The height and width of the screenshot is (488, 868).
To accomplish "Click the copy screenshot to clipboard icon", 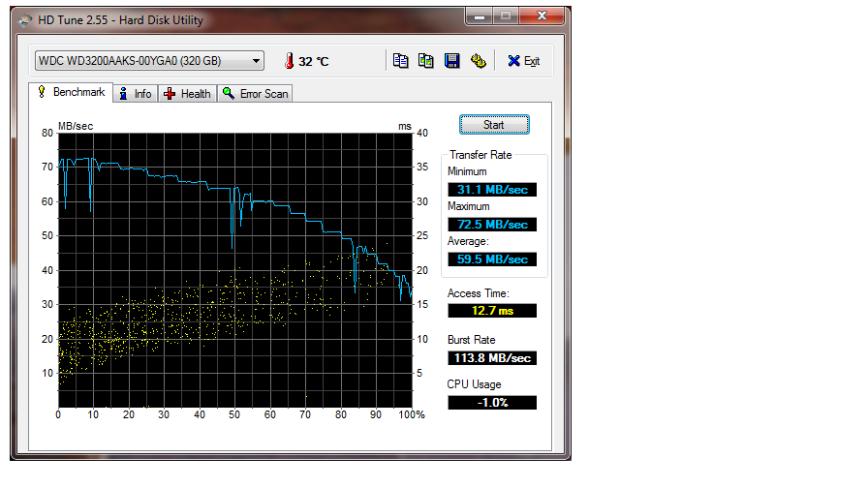I will (x=425, y=61).
